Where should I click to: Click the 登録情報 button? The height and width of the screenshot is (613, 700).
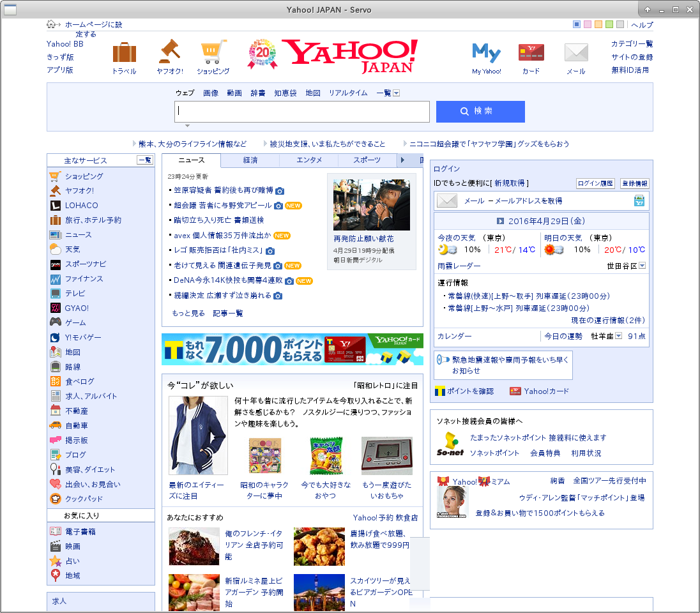[x=634, y=183]
